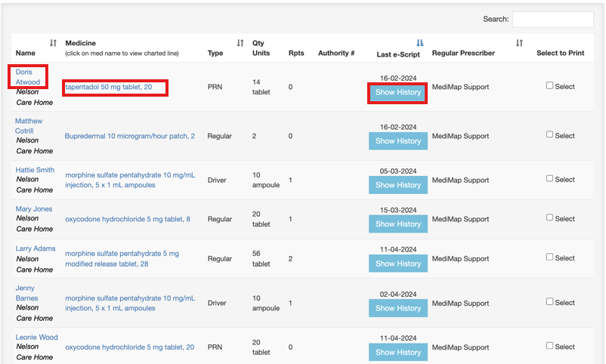
Task: Check the Select box for Larry Adams
Action: coord(550,258)
